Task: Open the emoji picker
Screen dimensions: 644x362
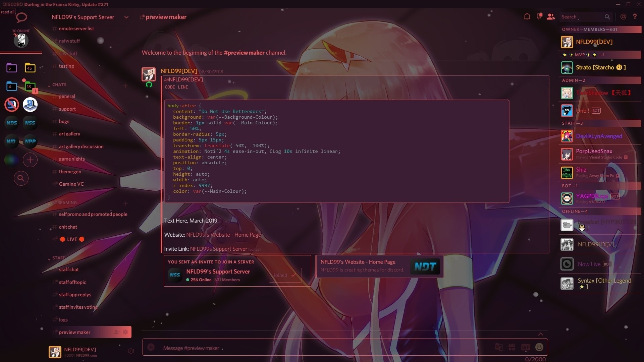Action: (x=539, y=347)
